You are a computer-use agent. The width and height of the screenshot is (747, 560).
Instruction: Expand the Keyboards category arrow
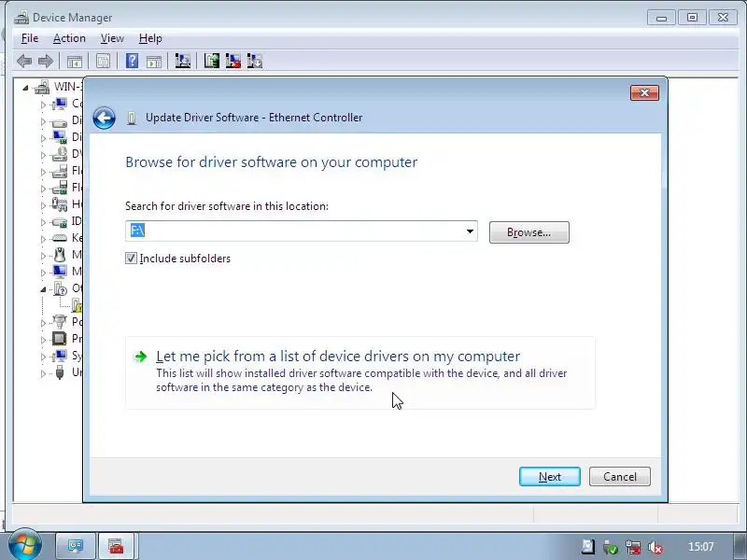click(43, 239)
